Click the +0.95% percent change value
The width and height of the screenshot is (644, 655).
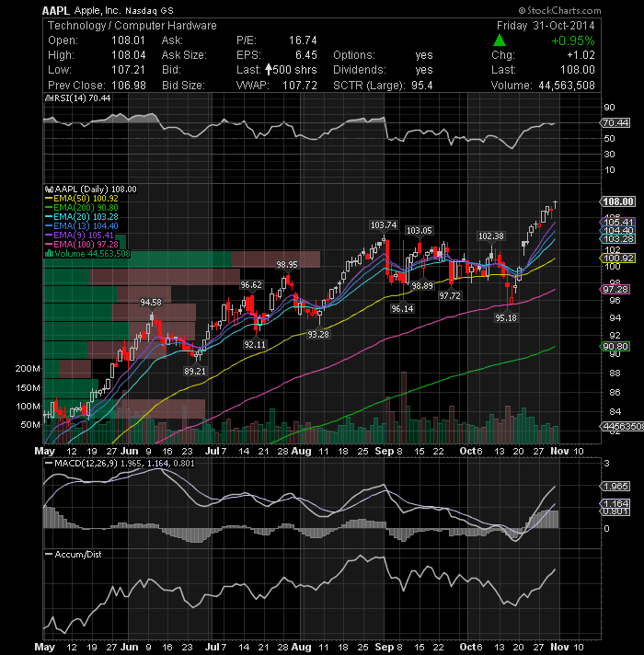point(573,40)
